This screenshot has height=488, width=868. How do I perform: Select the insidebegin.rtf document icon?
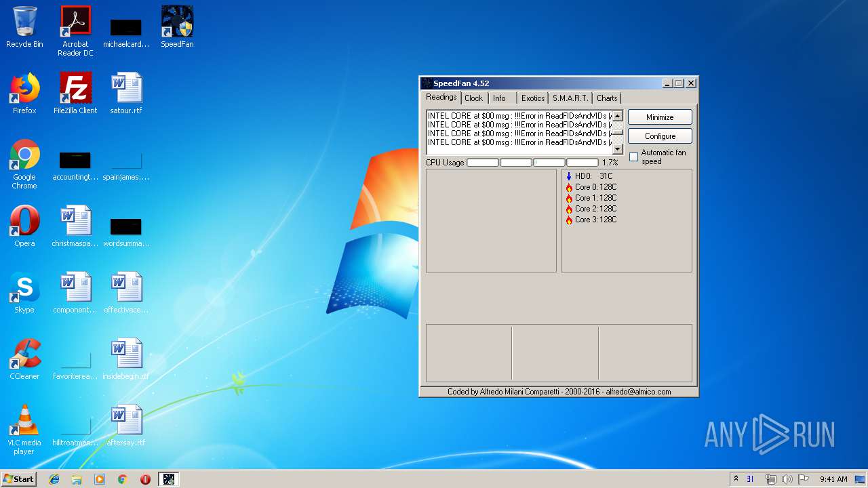click(x=126, y=359)
